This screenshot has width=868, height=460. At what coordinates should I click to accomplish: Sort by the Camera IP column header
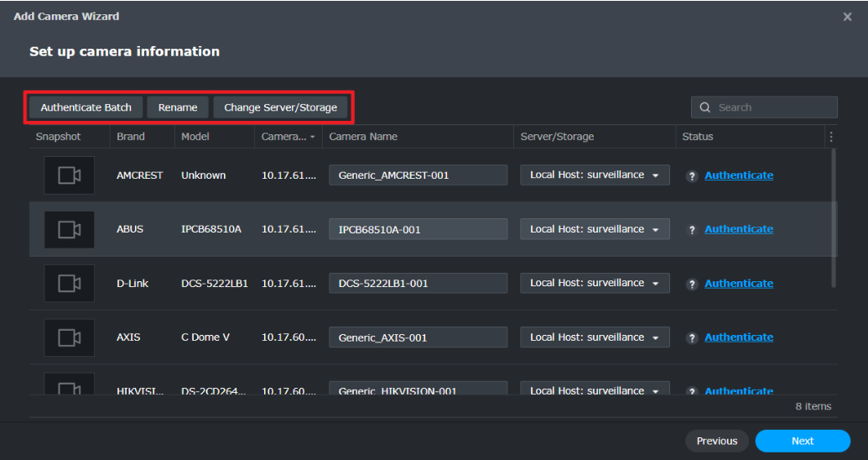coord(288,136)
